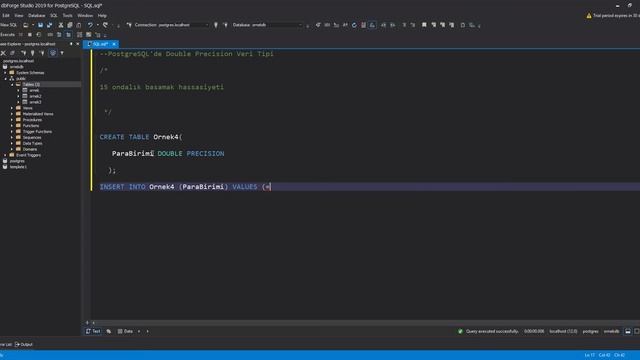
Task: Open the Edit menu
Action: point(6,16)
